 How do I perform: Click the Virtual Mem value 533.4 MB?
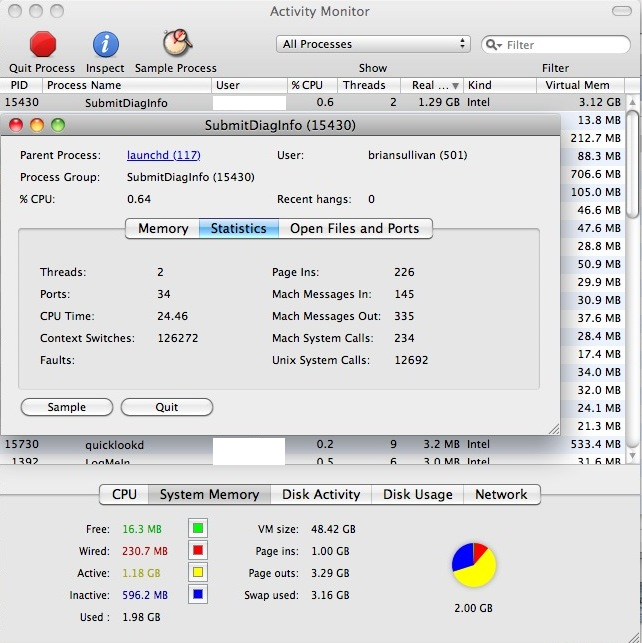(596, 444)
